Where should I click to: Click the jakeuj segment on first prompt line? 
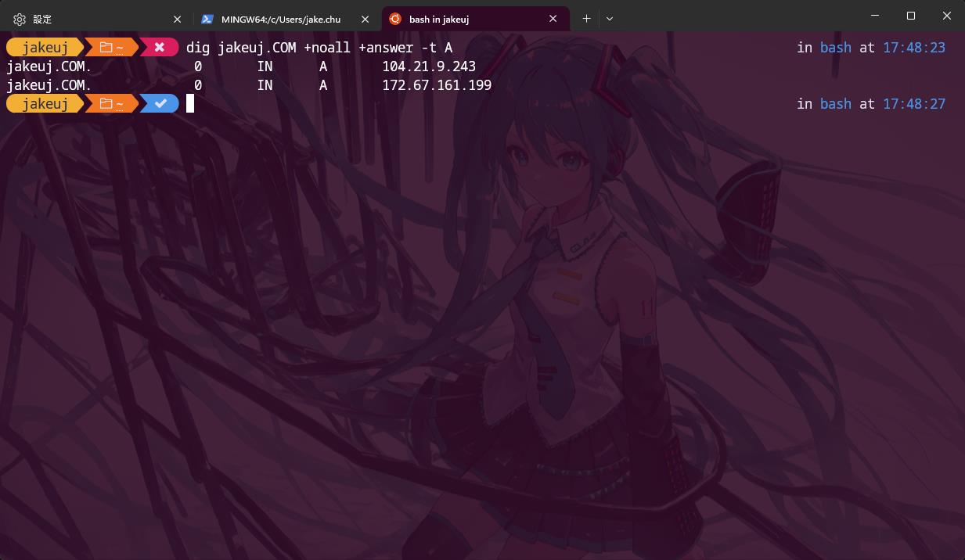(45, 48)
